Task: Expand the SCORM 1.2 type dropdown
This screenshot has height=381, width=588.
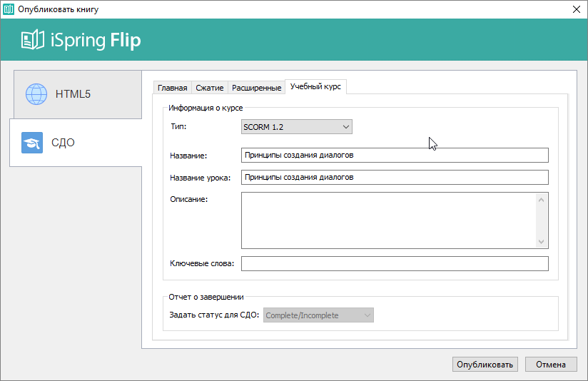Action: point(297,127)
